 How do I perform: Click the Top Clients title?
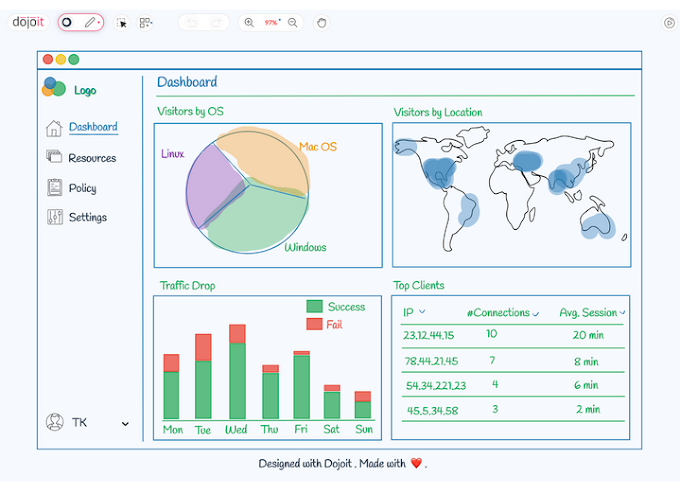418,285
